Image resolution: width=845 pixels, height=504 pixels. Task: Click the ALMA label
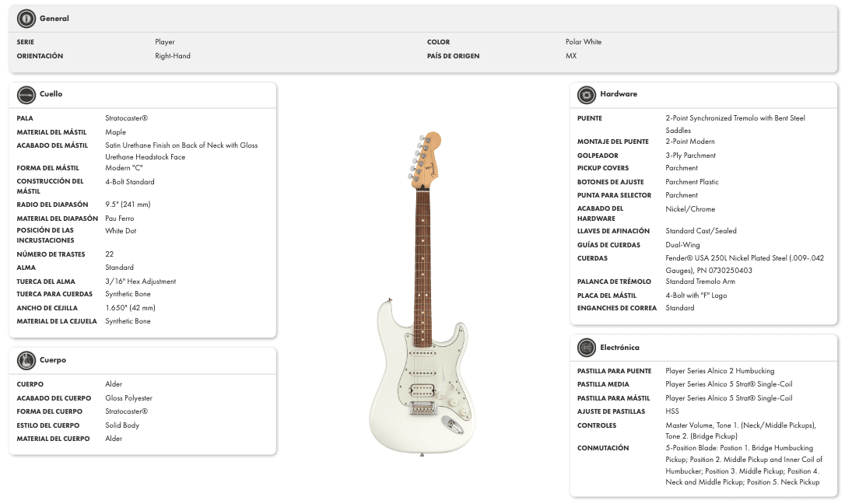pos(26,268)
